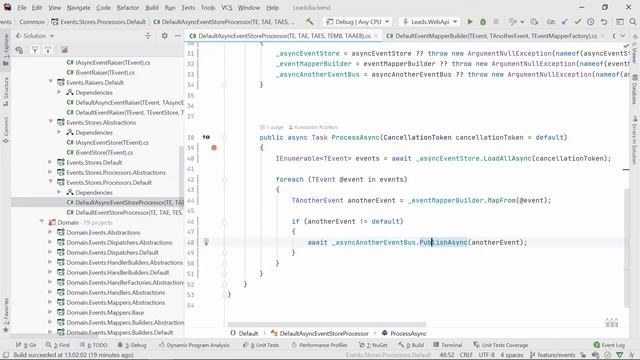Open the Explorer side tool window

pos(6,49)
